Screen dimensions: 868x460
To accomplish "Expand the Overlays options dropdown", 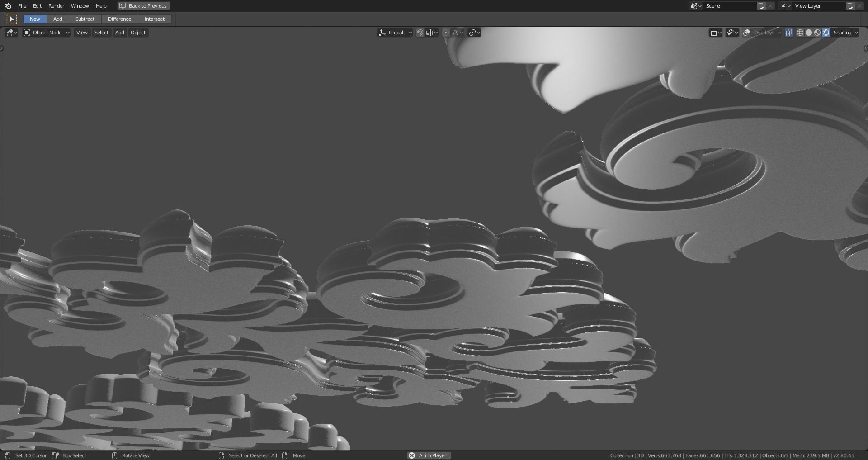I will click(x=767, y=33).
